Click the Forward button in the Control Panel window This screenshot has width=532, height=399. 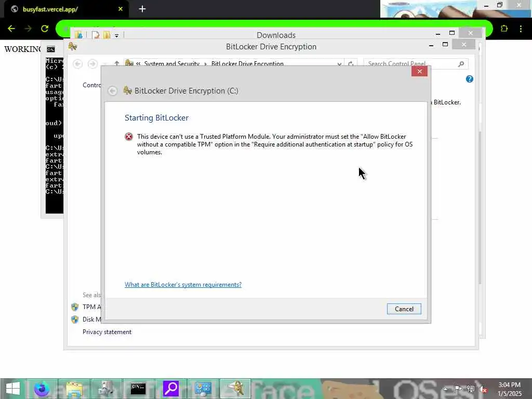coord(92,64)
